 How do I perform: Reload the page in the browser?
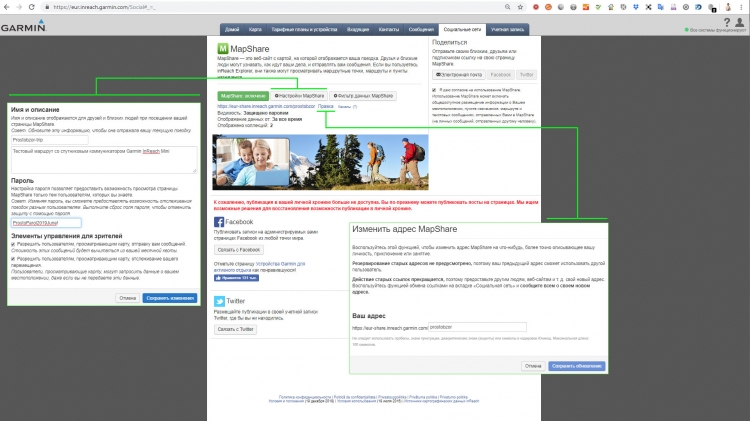point(32,7)
